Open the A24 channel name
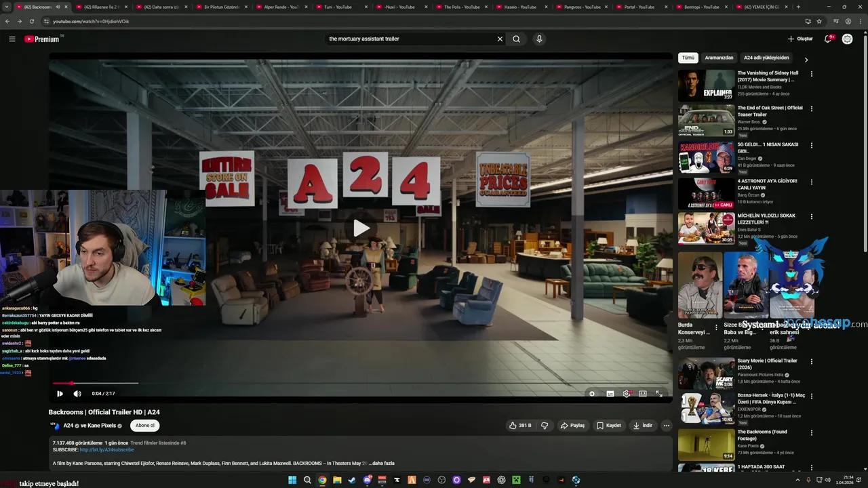 (68, 426)
